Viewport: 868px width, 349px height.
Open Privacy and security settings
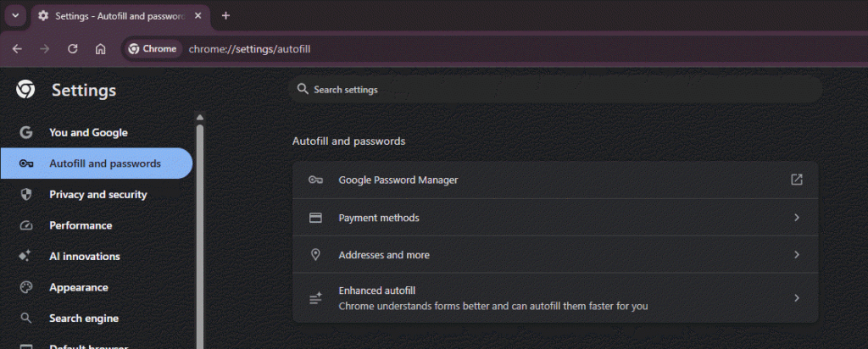(97, 195)
